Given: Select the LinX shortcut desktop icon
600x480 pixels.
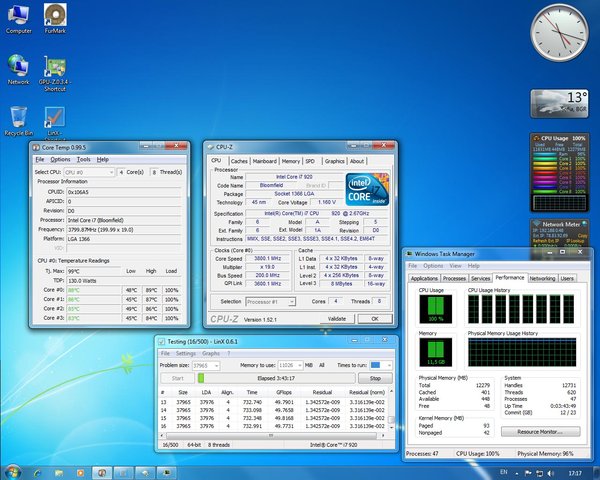Looking at the screenshot, I should coord(55,123).
